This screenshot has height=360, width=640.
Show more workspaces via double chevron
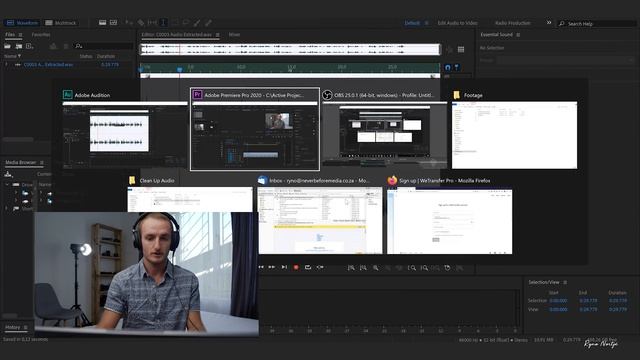pos(549,23)
